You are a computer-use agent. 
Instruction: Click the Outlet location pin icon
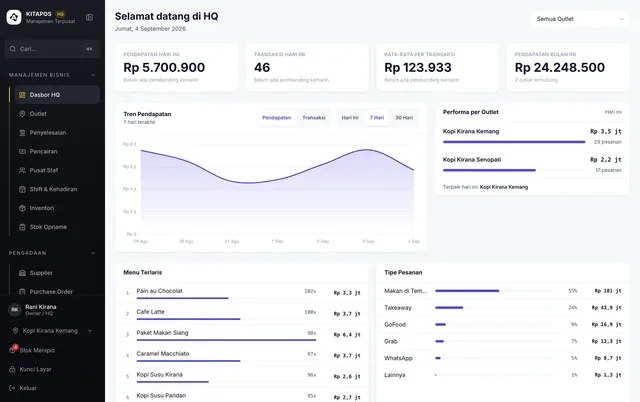pyautogui.click(x=22, y=113)
